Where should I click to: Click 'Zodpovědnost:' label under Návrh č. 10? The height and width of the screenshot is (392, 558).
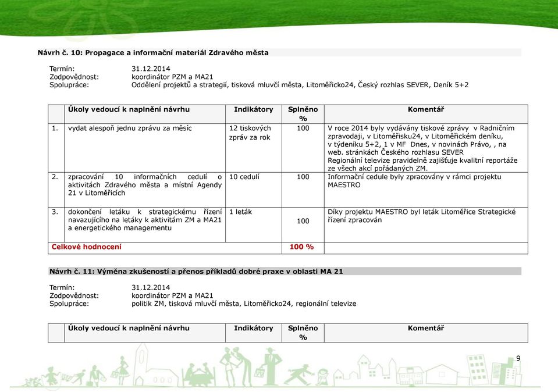click(74, 77)
